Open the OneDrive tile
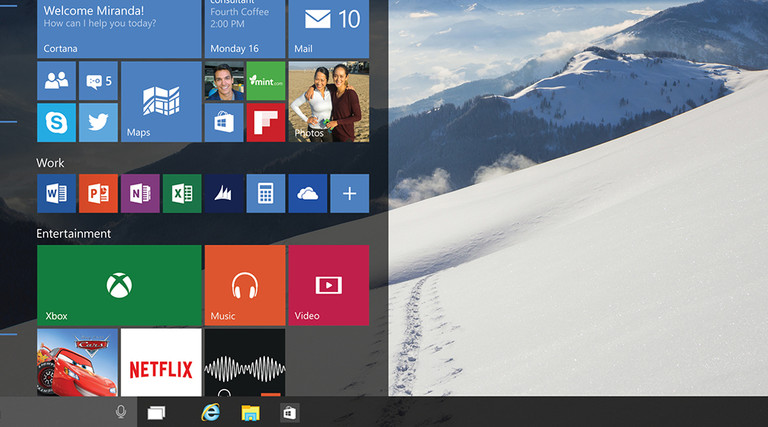The width and height of the screenshot is (768, 427). point(308,193)
